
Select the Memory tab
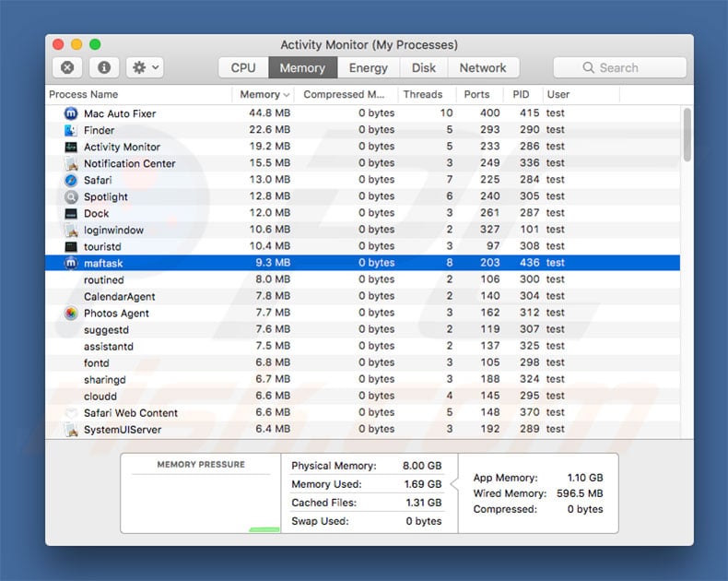point(302,68)
